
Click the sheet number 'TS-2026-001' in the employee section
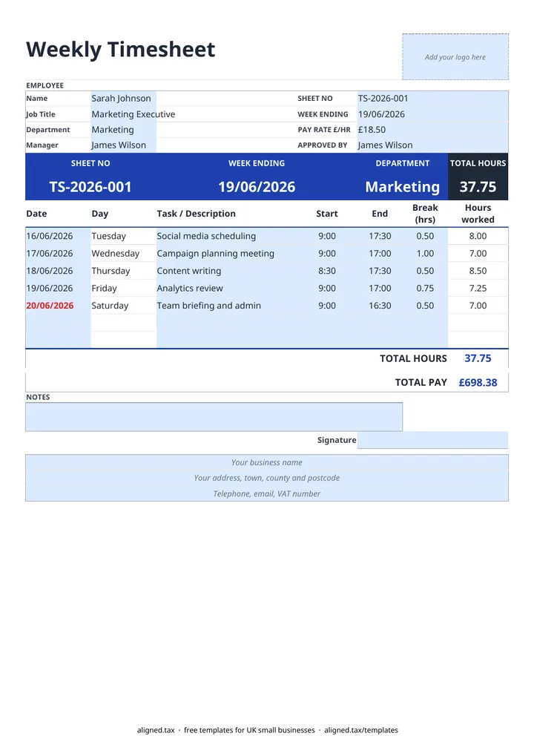[383, 99]
